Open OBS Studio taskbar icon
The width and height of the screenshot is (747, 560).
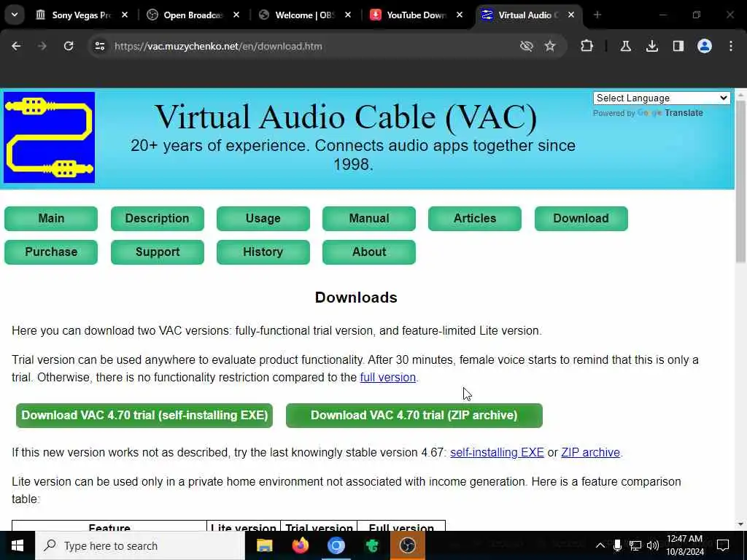coord(407,545)
